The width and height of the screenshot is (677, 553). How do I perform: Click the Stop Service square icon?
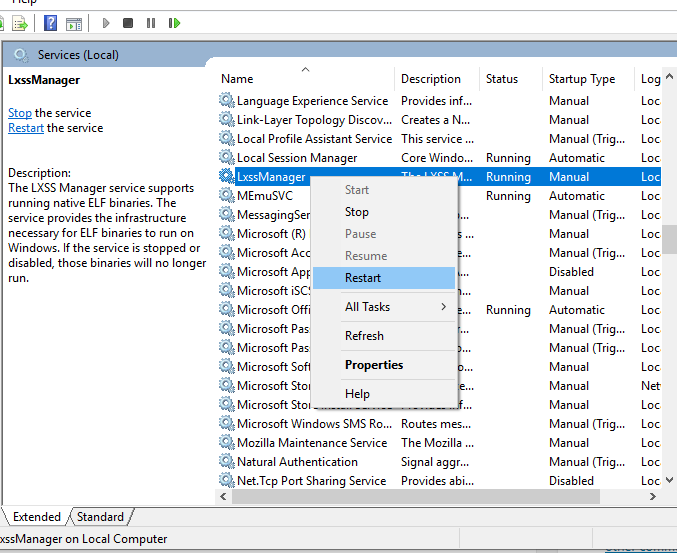tap(128, 23)
